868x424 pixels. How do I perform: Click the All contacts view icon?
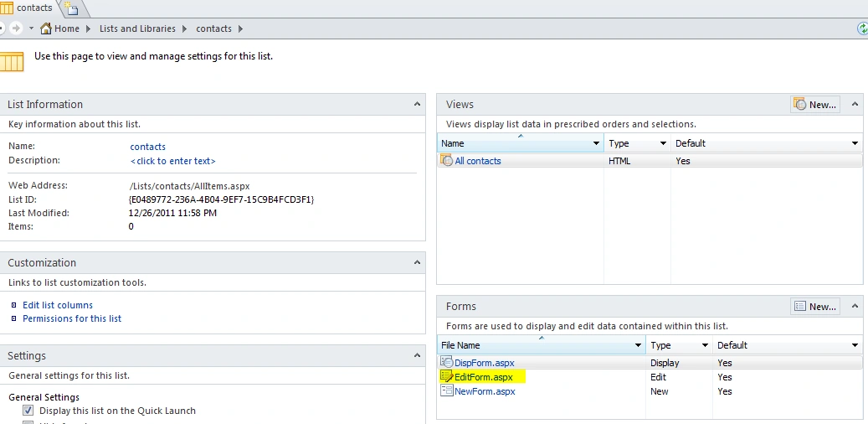[x=446, y=161]
